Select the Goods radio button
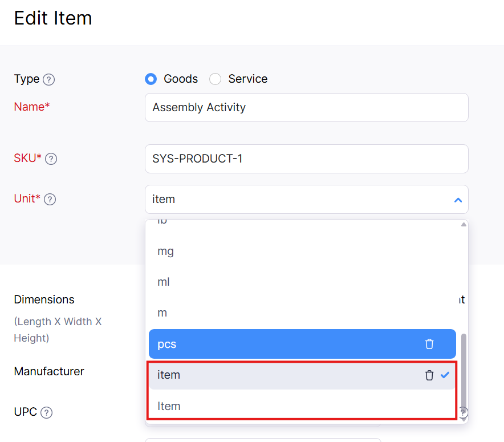Image resolution: width=504 pixels, height=442 pixels. coord(151,79)
